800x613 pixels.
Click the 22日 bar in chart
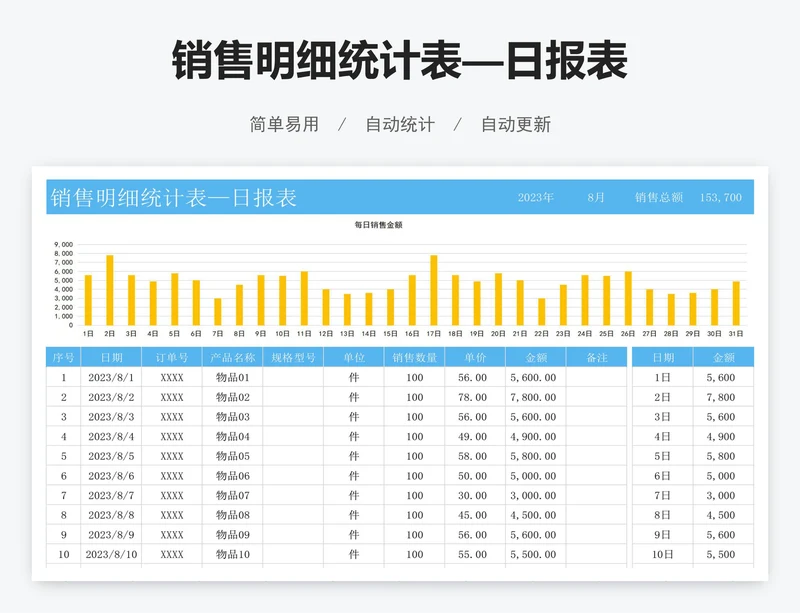(541, 312)
